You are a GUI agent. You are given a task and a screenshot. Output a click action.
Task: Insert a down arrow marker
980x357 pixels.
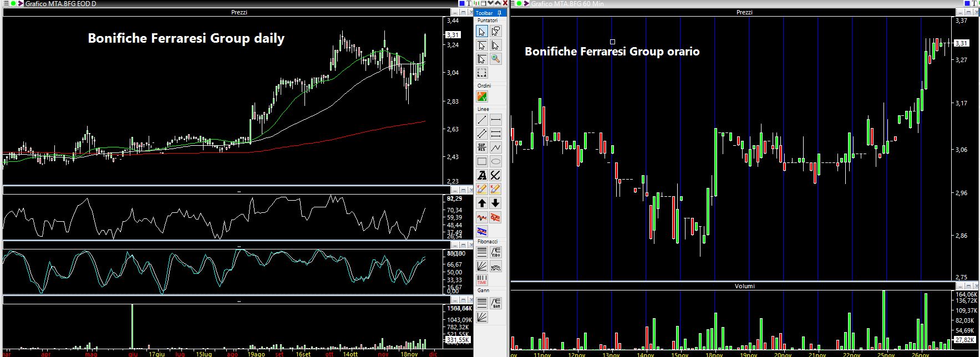496,203
